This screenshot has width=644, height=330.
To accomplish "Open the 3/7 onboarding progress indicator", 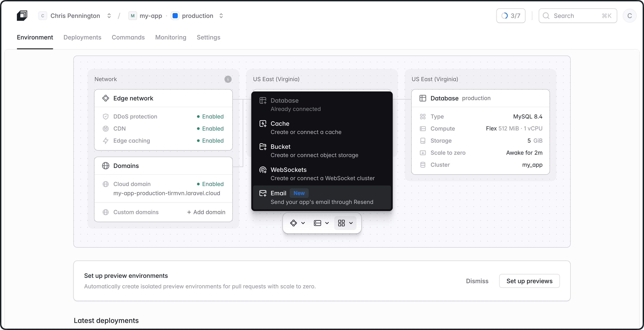I will pyautogui.click(x=511, y=16).
